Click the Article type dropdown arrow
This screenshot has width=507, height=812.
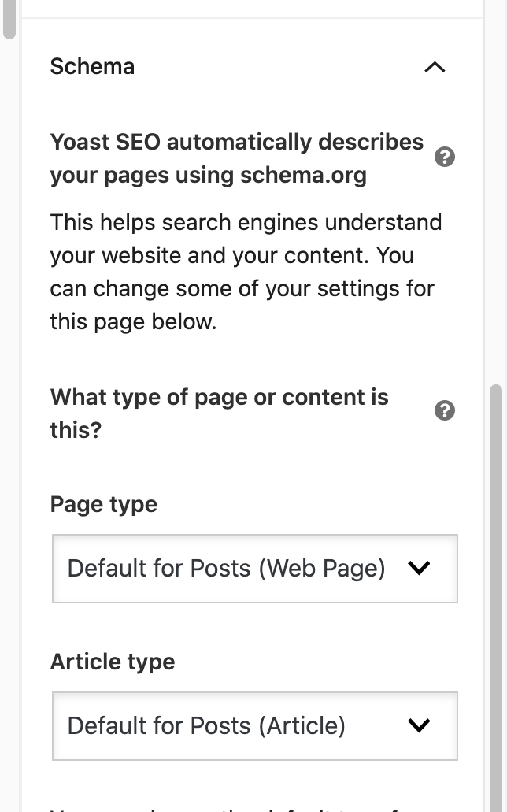(420, 725)
